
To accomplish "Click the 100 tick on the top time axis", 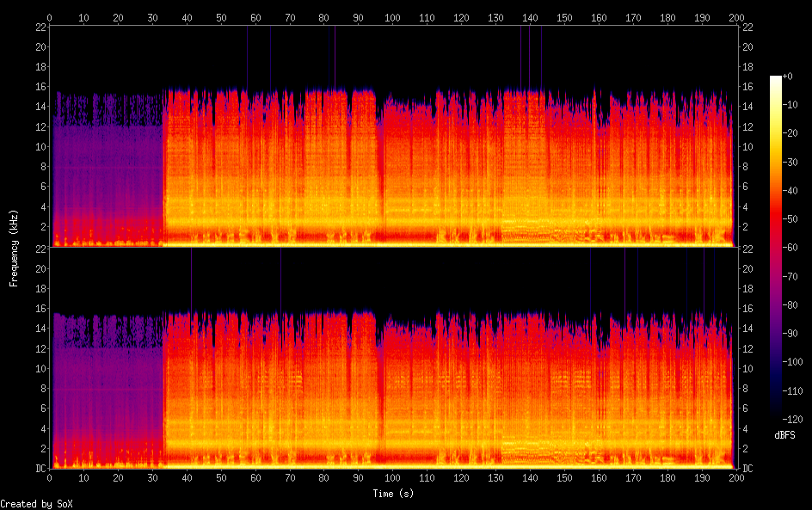I will pyautogui.click(x=392, y=17).
